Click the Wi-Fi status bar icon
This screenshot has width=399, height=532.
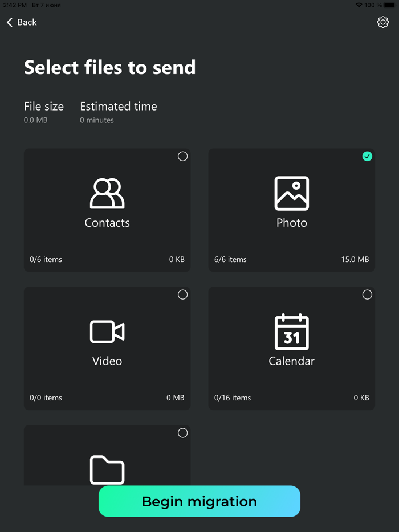click(x=359, y=5)
